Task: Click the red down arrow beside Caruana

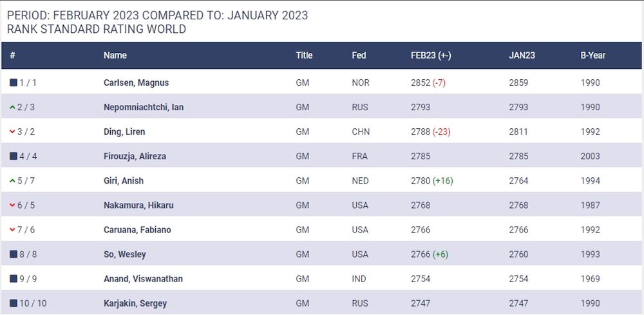Action: pos(13,230)
